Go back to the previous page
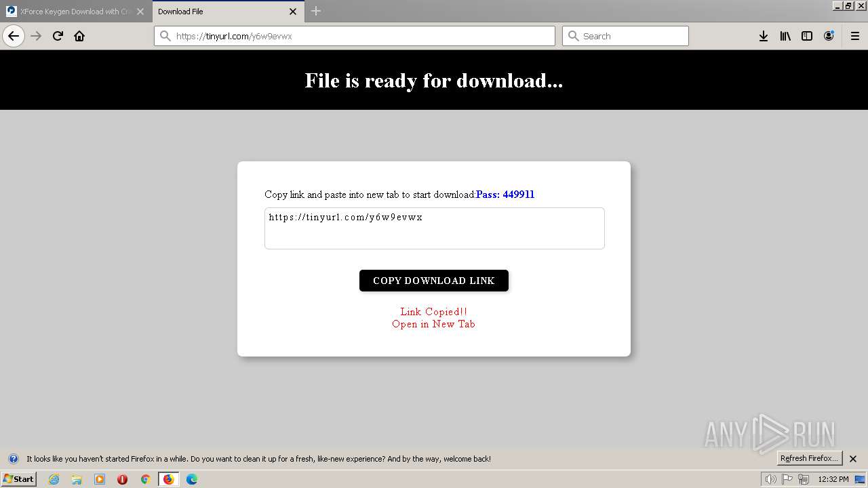This screenshot has width=868, height=488. (x=14, y=36)
